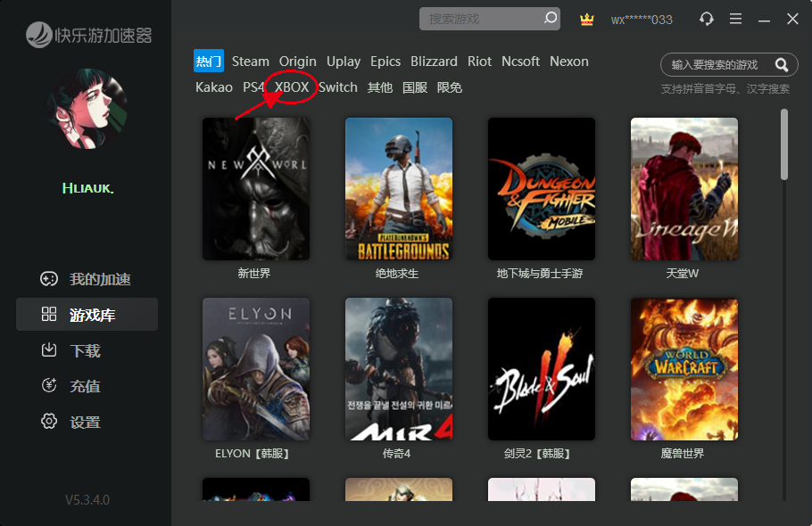The image size is (812, 526).
Task: Open the 其他 category tab
Action: point(379,86)
